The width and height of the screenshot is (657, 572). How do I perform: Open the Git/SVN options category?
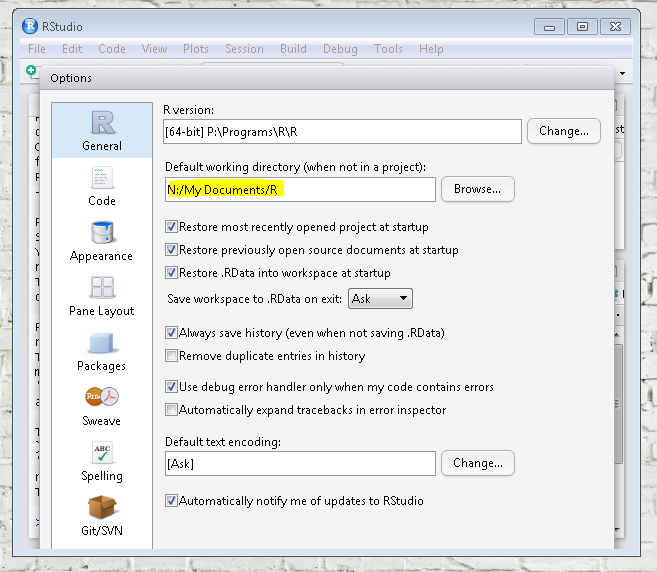tap(102, 516)
